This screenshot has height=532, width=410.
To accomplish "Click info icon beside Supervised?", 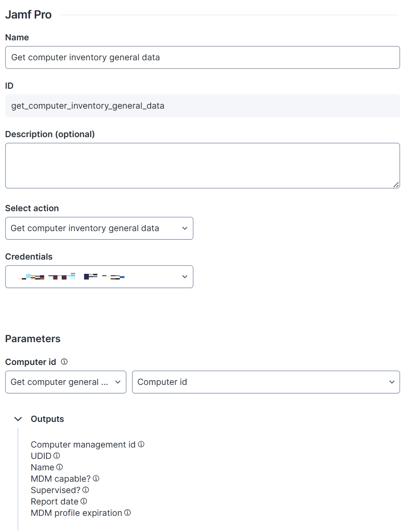I will [x=86, y=490].
